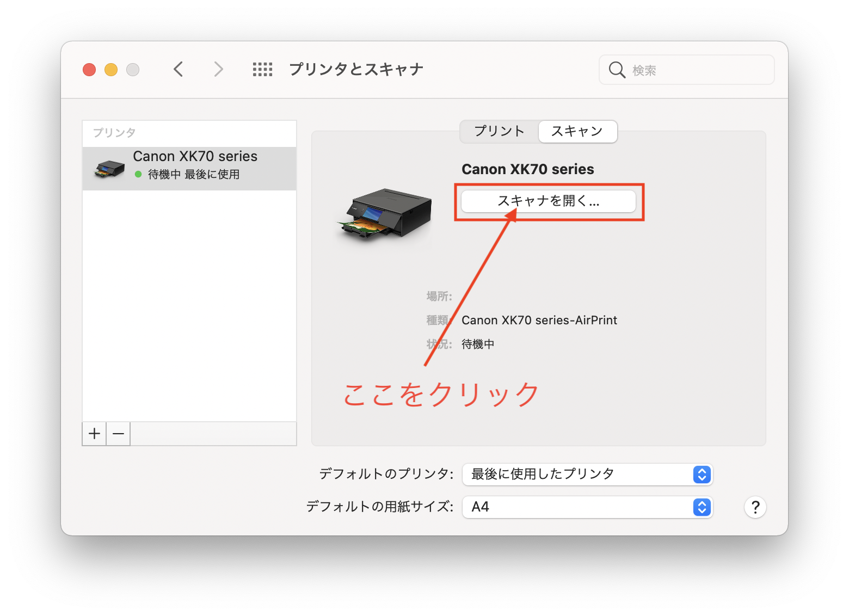This screenshot has width=849, height=616.
Task: Show all preferences grid icon
Action: pos(262,69)
